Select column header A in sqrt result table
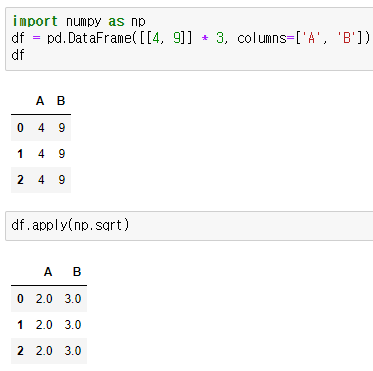The width and height of the screenshot is (373, 371). click(x=48, y=272)
